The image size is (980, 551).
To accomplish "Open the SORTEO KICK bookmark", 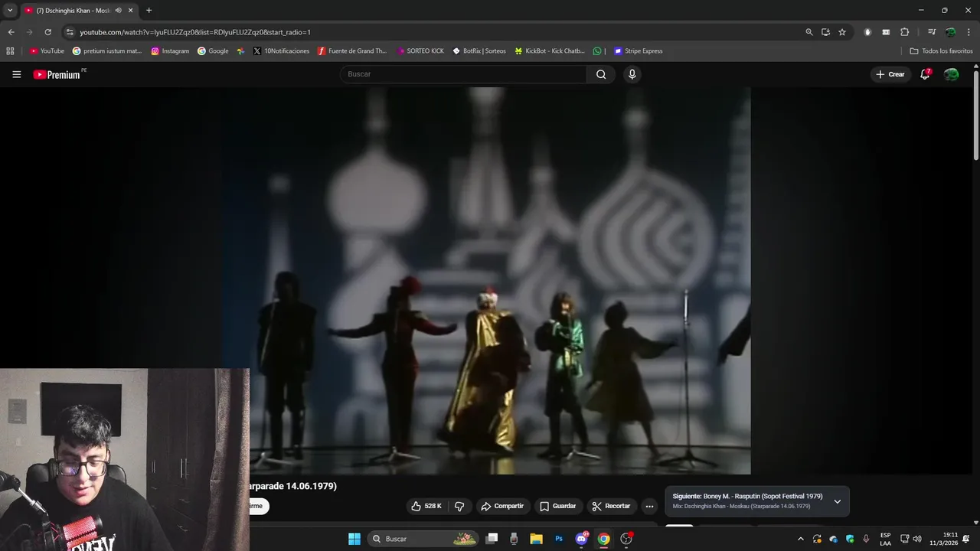I will [x=420, y=51].
